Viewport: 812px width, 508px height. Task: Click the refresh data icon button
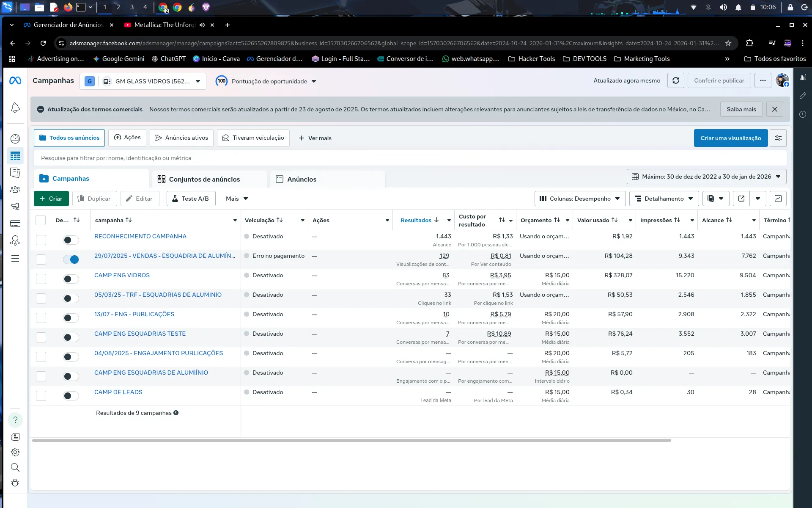click(x=675, y=80)
